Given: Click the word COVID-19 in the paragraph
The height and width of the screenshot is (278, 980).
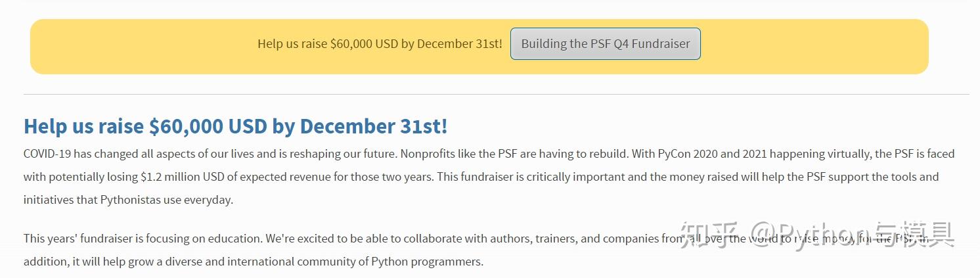Looking at the screenshot, I should point(48,154).
